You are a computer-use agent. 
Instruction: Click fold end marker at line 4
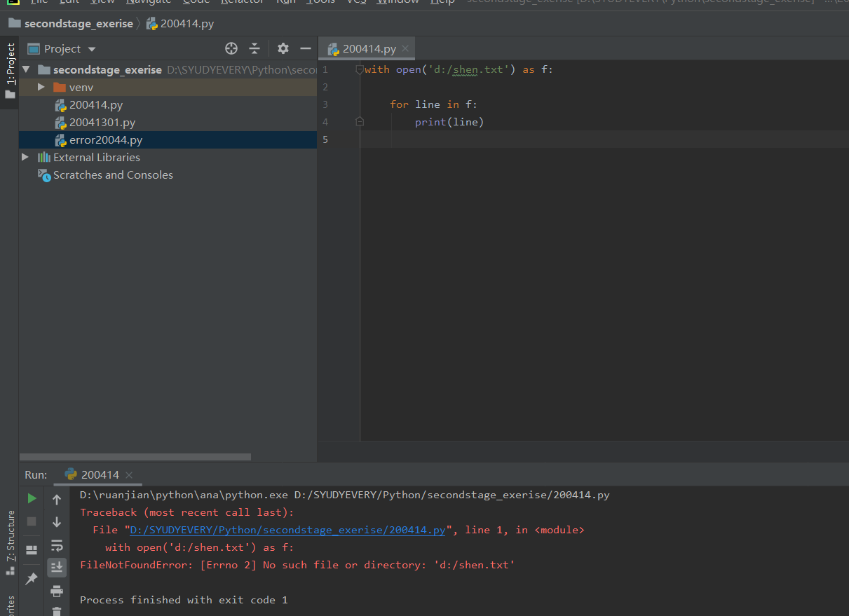(x=360, y=122)
